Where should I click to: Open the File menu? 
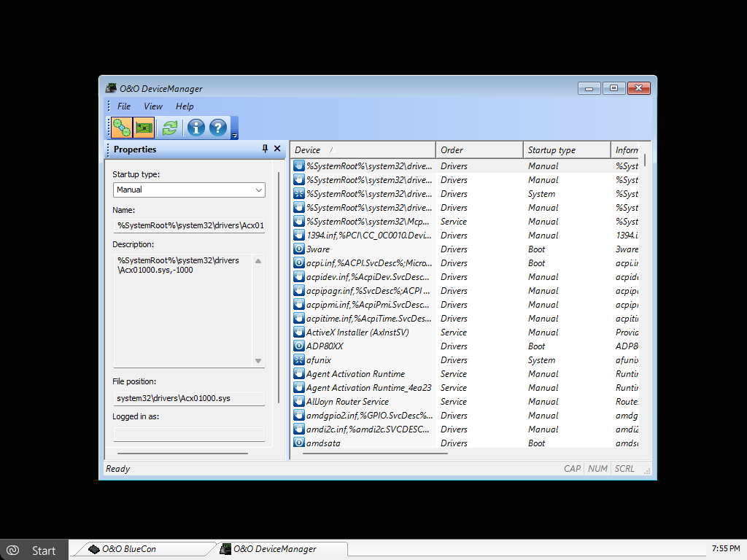[x=124, y=106]
